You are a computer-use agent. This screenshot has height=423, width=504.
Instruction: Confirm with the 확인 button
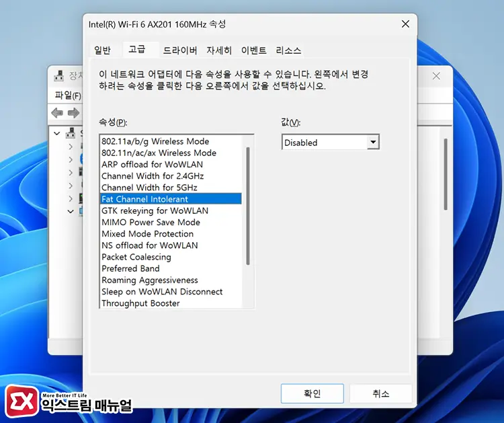pos(312,393)
